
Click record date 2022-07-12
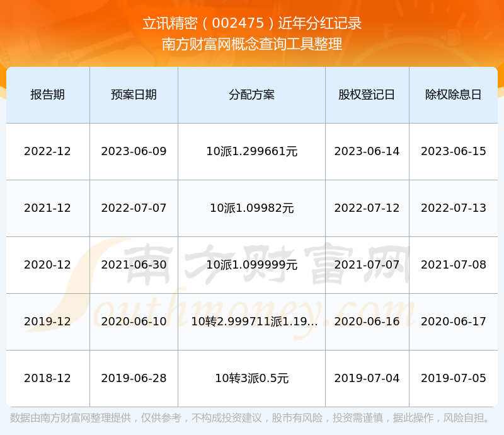(367, 208)
